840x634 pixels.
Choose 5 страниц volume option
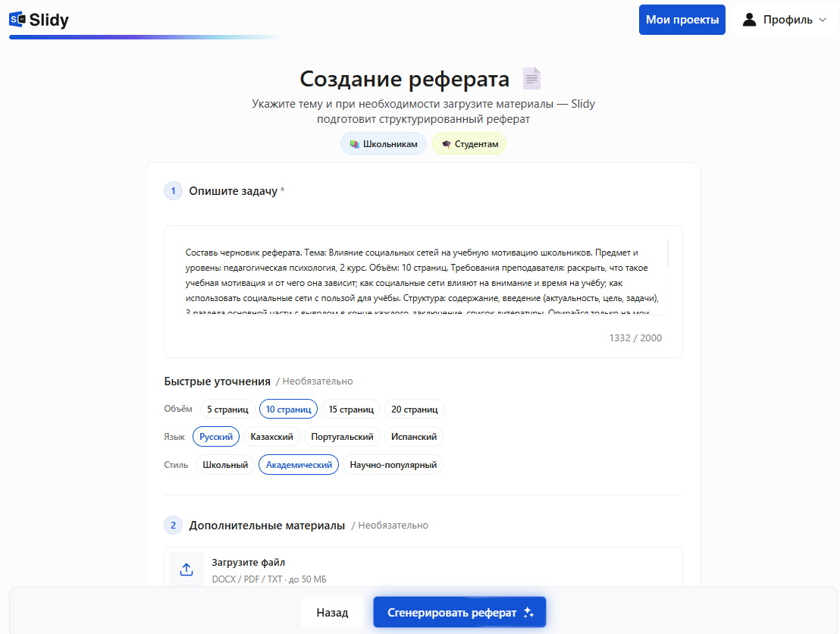227,409
